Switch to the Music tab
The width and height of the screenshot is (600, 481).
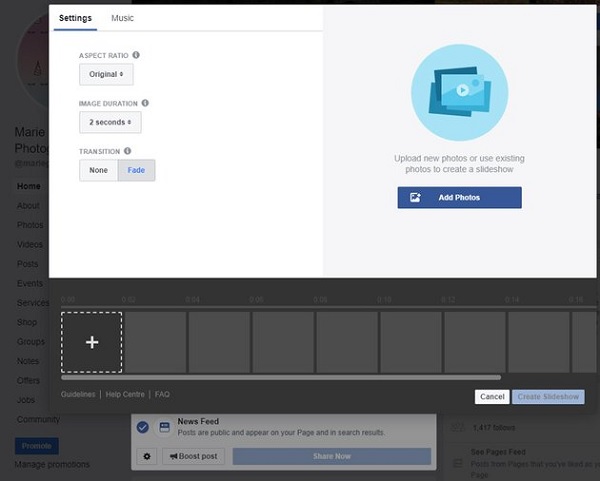[x=122, y=18]
